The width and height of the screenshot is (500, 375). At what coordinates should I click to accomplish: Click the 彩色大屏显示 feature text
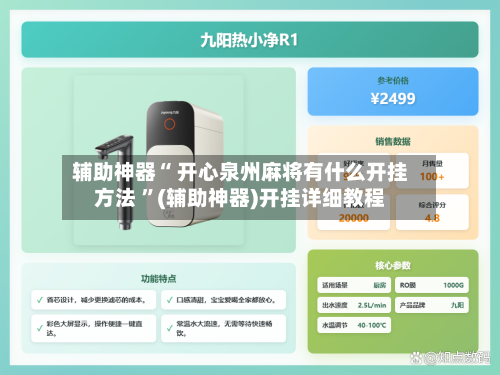pos(95,328)
